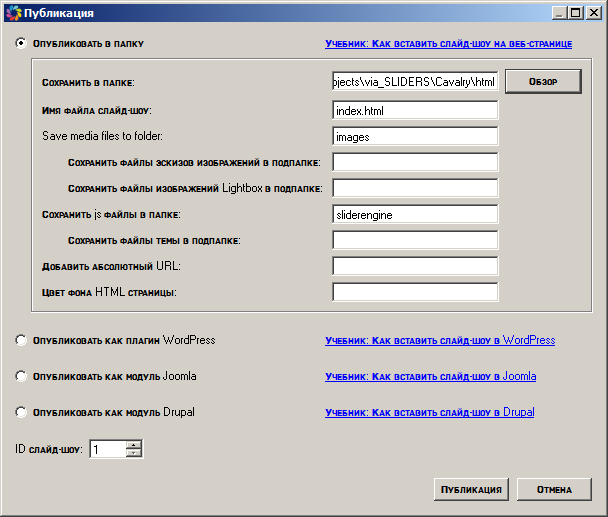Click the 'Обзор' browse button
The width and height of the screenshot is (608, 517).
click(542, 82)
